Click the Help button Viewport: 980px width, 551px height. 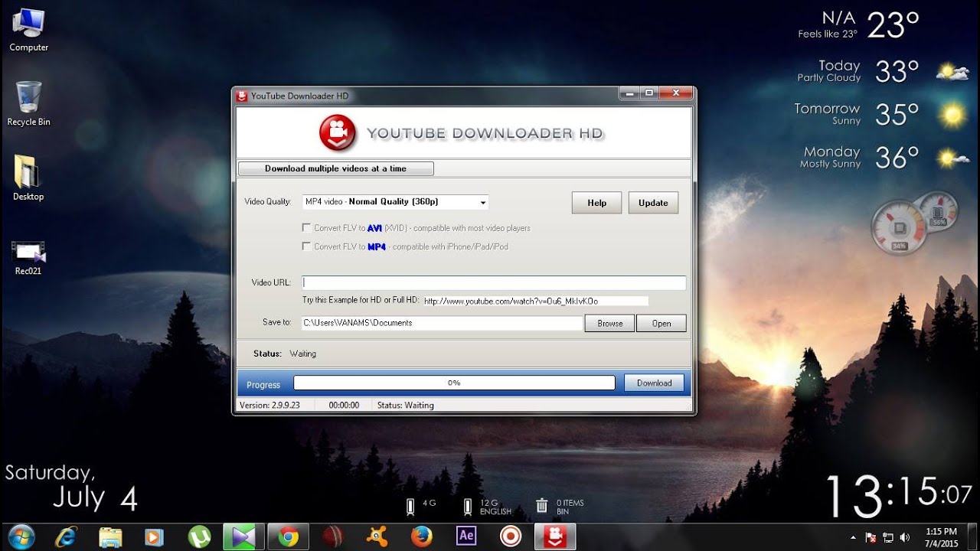[x=597, y=203]
